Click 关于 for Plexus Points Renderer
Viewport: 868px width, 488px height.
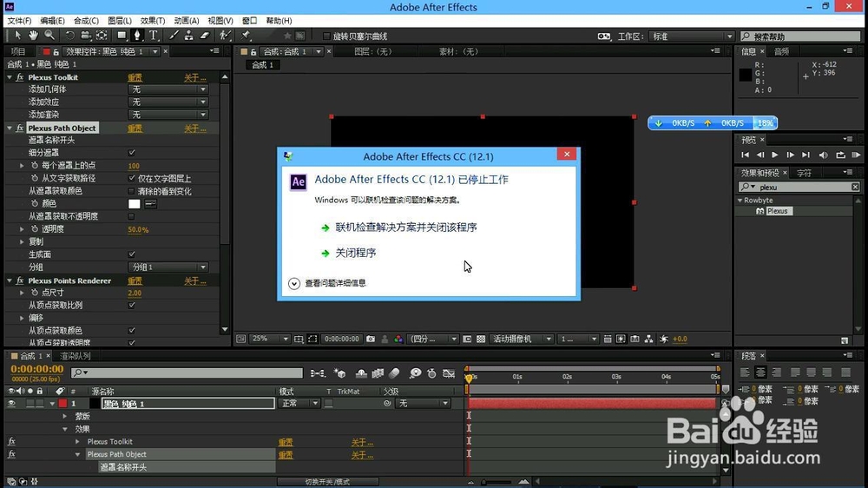(194, 281)
